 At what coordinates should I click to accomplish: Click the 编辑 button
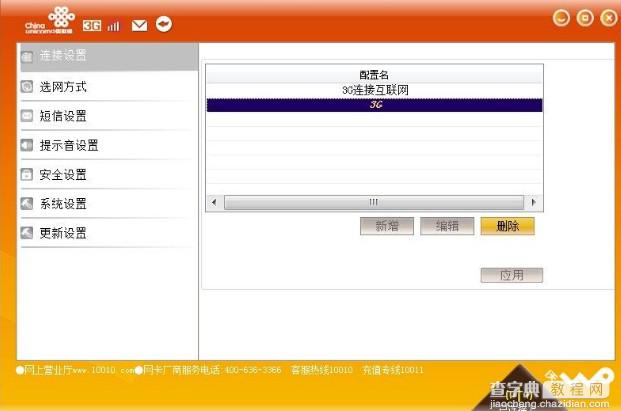447,226
